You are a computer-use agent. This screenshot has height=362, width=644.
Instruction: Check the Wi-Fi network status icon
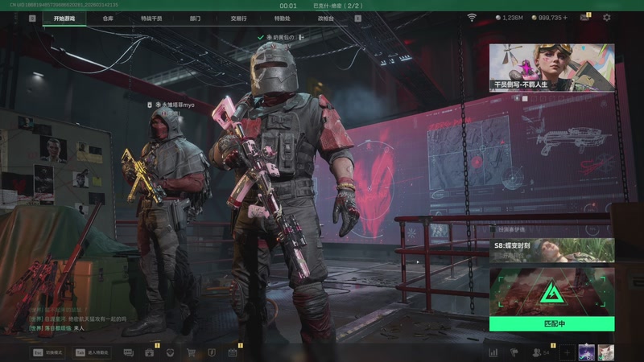coord(472,18)
